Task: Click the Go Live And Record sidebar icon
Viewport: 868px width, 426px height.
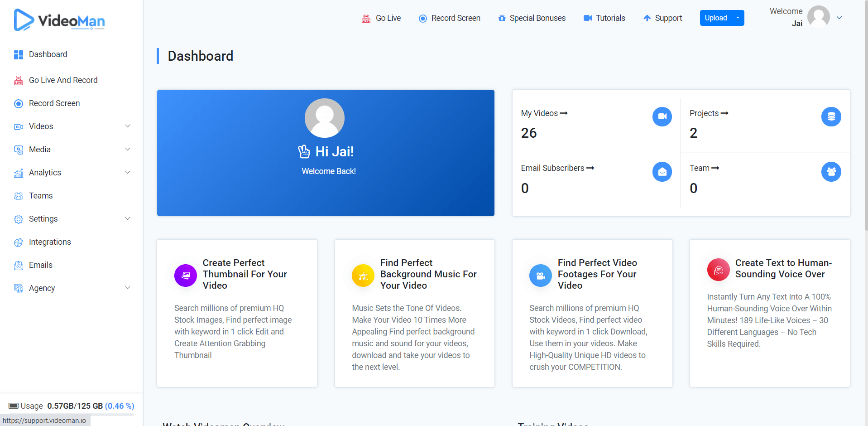Action: [19, 81]
